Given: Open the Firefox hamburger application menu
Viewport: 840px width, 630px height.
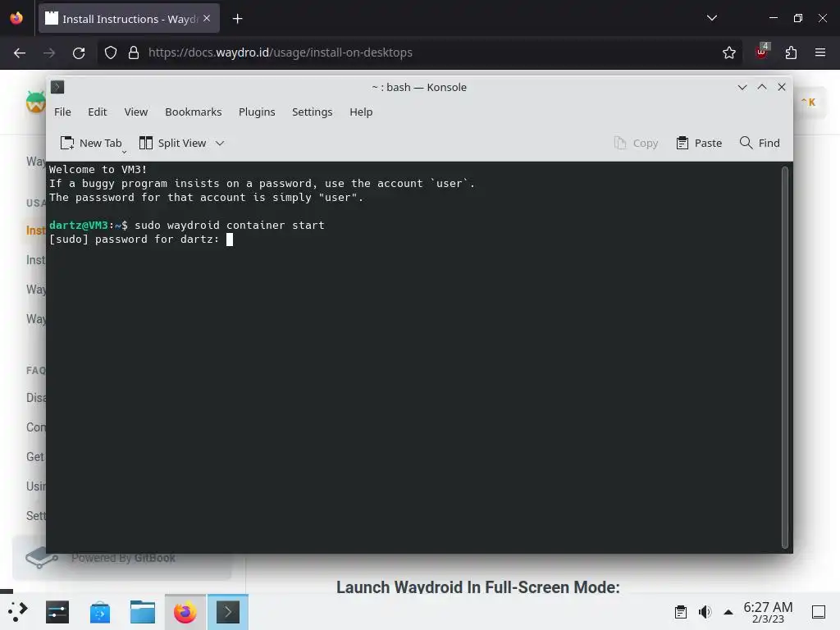Looking at the screenshot, I should point(820,52).
